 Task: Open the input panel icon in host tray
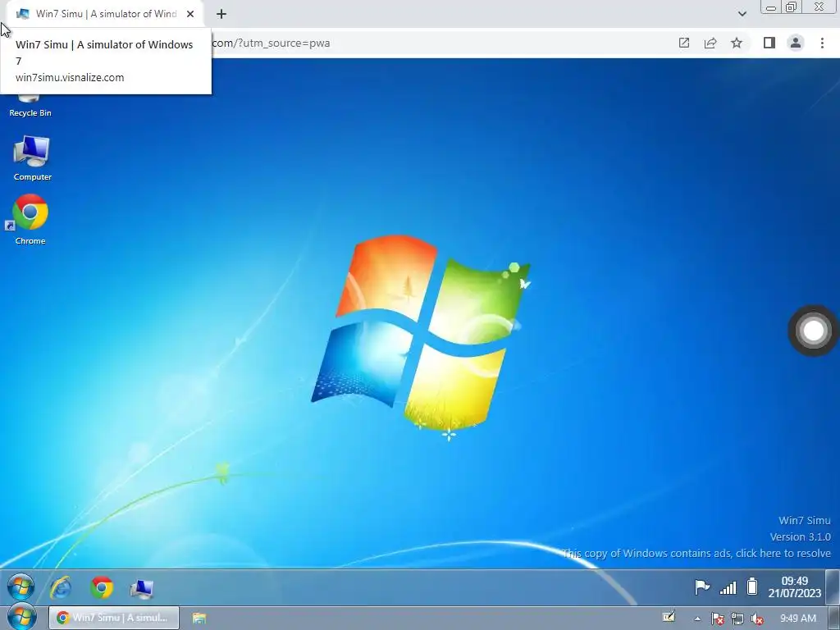coord(669,617)
